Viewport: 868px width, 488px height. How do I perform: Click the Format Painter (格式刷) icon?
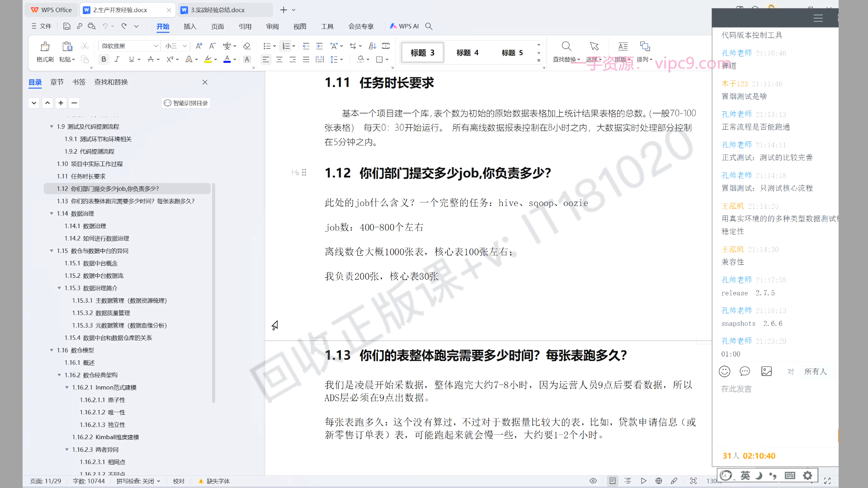click(45, 47)
